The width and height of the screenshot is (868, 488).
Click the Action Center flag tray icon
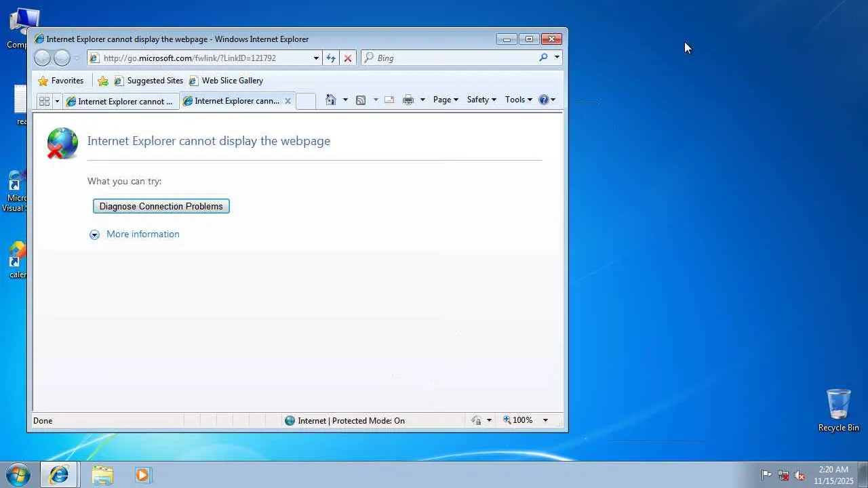click(766, 475)
